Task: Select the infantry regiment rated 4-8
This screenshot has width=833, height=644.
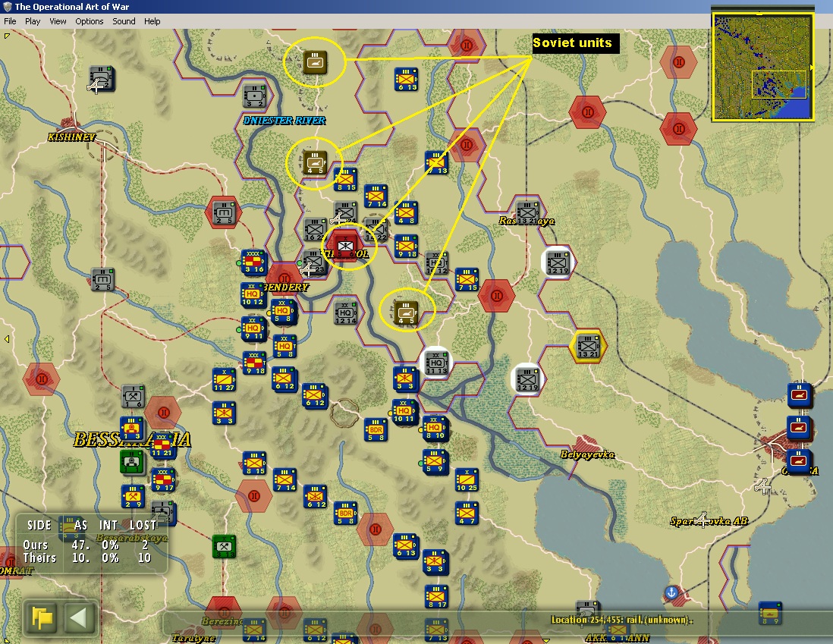Action: coord(406,213)
